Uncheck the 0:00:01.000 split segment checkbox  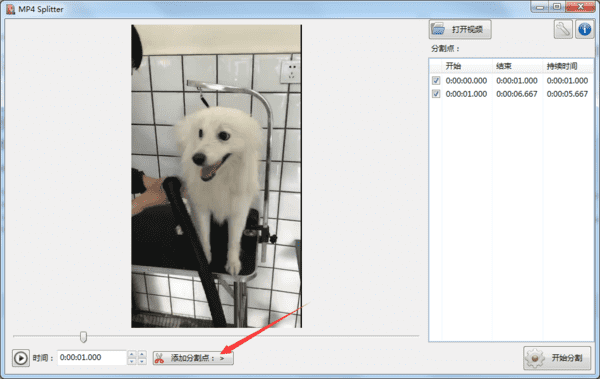pos(436,94)
